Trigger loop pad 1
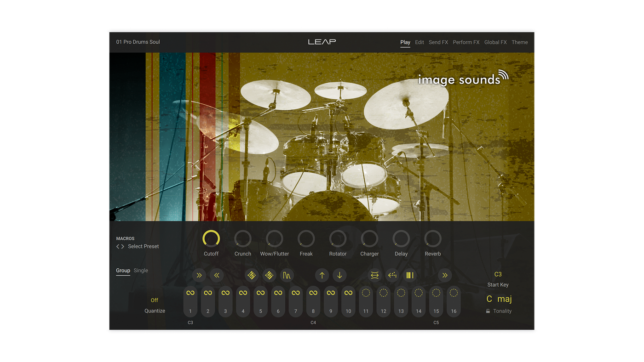This screenshot has height=362, width=644. (190, 301)
